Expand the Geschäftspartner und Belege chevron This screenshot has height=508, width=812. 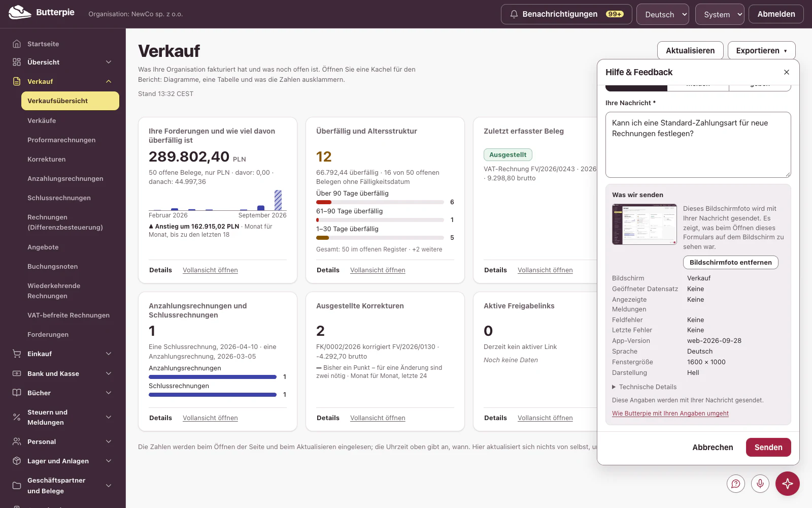tap(109, 486)
